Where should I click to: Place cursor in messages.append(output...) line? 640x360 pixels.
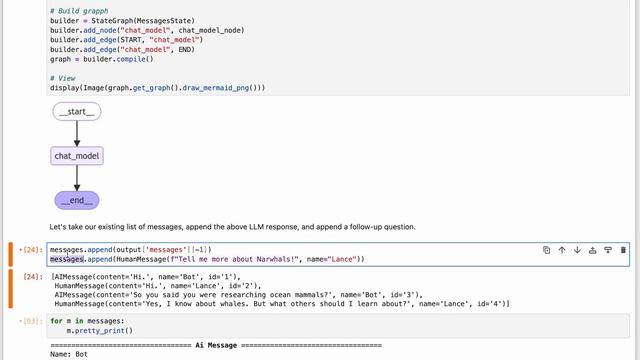pos(131,249)
